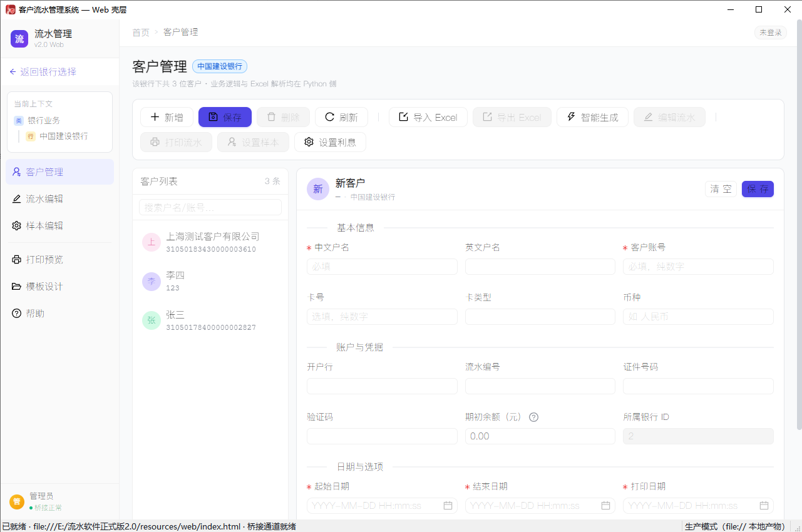Click the 首页 breadcrumb
This screenshot has height=532, width=802.
click(x=141, y=33)
